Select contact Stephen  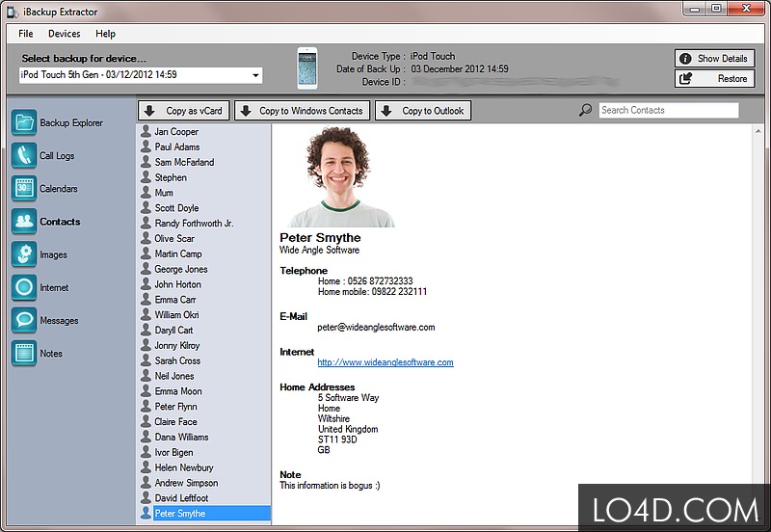(x=171, y=177)
